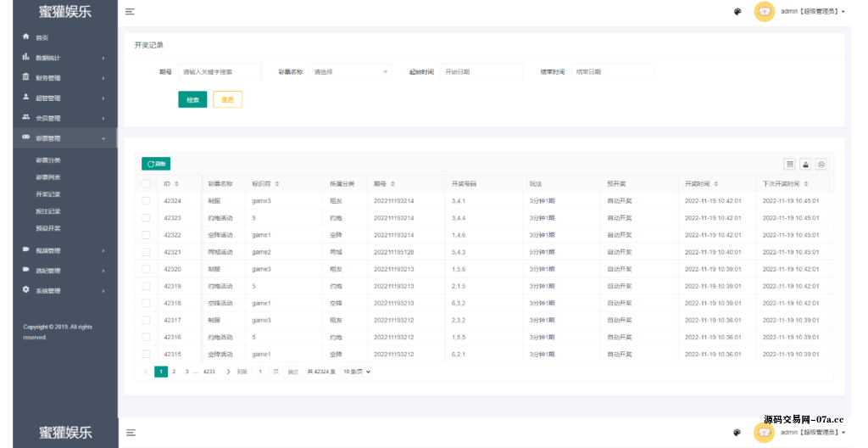The height and width of the screenshot is (448, 868).
Task: Click the print table icon
Action: pos(821,164)
